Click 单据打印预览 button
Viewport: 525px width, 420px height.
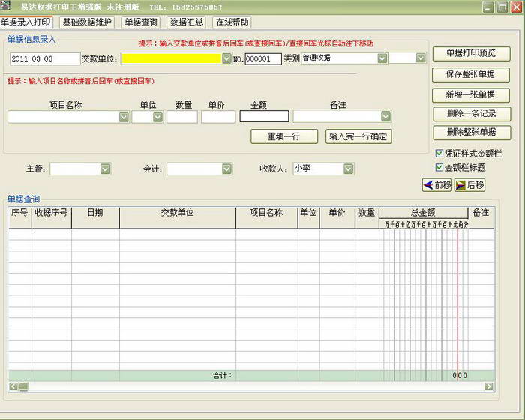[x=471, y=54]
